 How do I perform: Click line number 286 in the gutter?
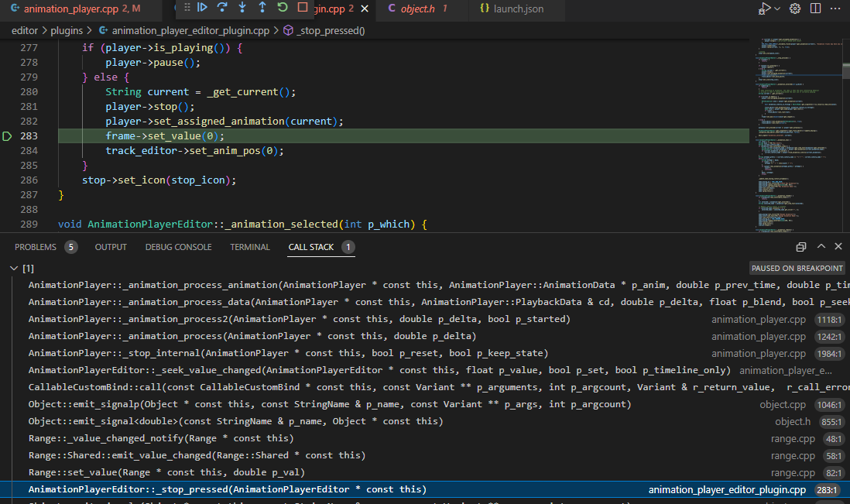(29, 180)
